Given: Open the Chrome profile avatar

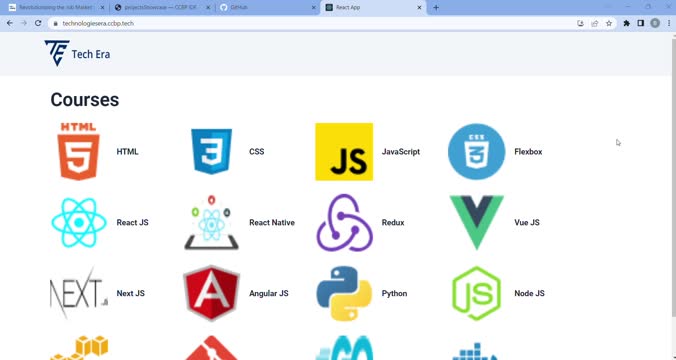Looking at the screenshot, I should [x=655, y=23].
